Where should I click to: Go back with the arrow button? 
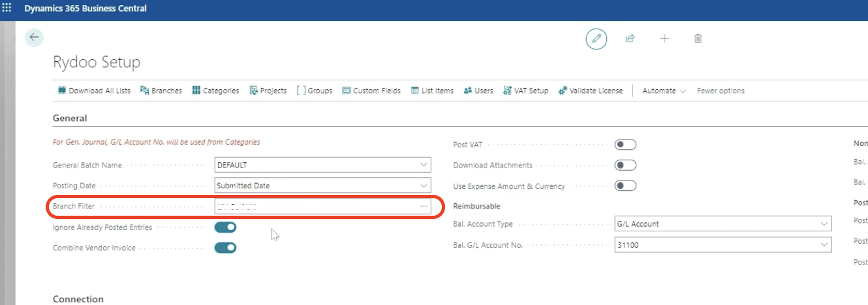pos(34,38)
